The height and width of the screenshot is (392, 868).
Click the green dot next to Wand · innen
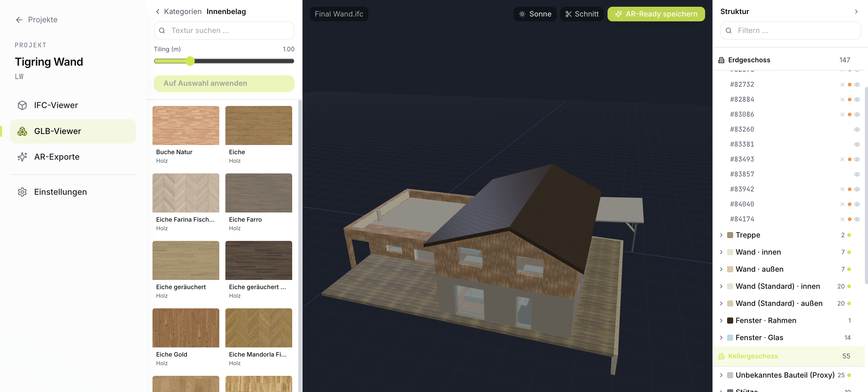849,252
